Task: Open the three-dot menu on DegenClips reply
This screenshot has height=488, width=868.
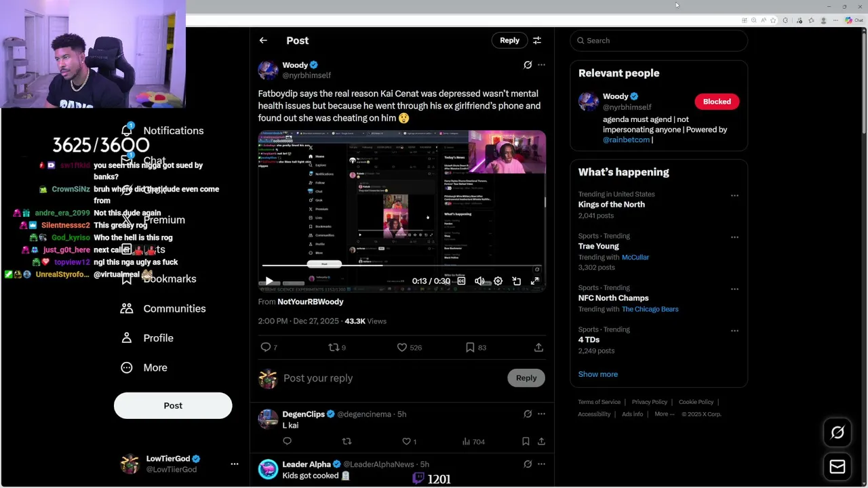Action: pos(541,414)
